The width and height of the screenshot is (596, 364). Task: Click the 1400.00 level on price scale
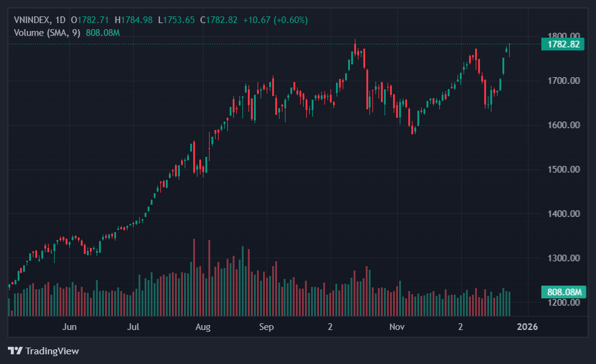[x=563, y=214]
